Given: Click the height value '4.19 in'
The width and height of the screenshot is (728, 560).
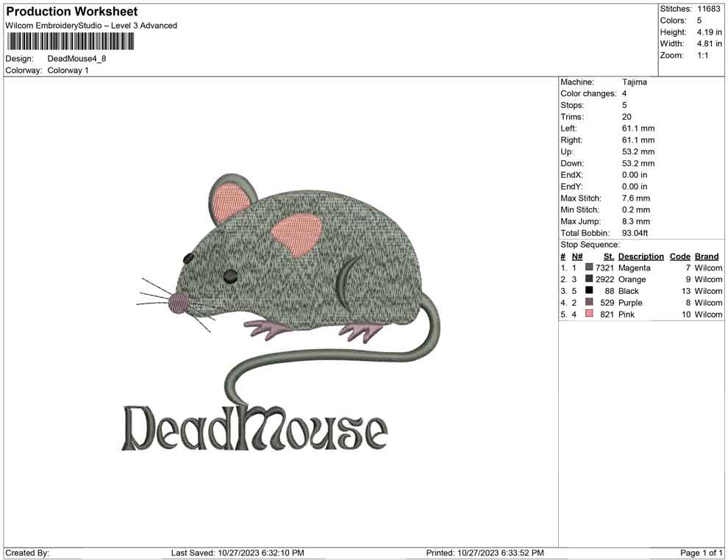Looking at the screenshot, I should [x=710, y=32].
